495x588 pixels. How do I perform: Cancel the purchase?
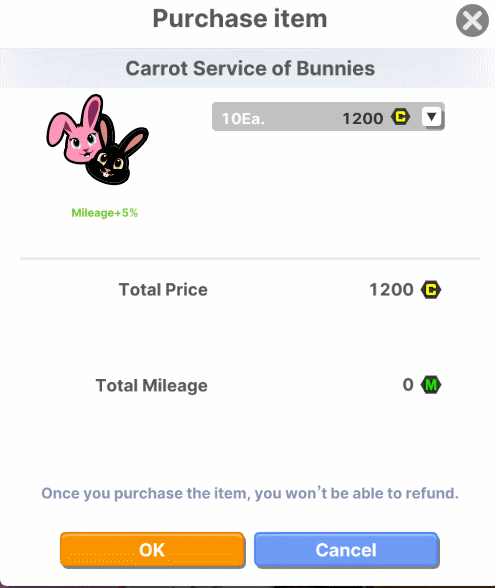click(x=346, y=550)
